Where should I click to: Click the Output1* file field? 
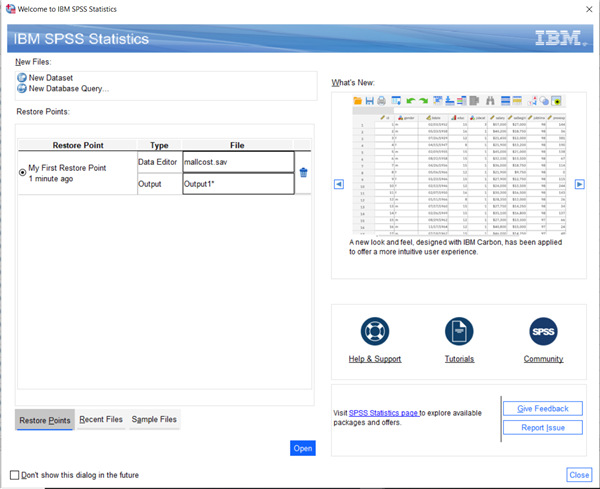point(238,184)
